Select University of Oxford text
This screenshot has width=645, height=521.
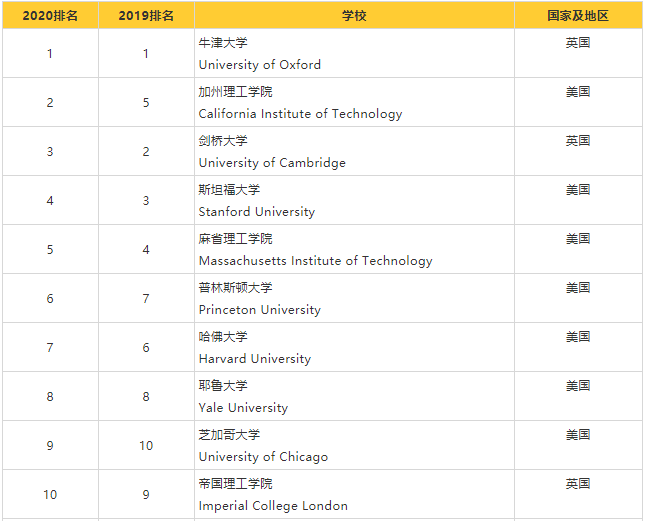click(x=260, y=65)
